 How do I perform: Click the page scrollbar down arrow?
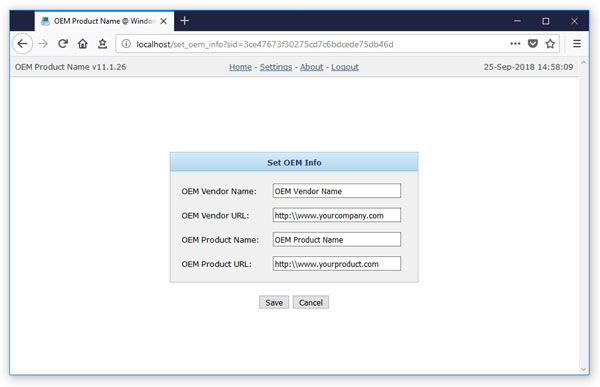click(583, 369)
